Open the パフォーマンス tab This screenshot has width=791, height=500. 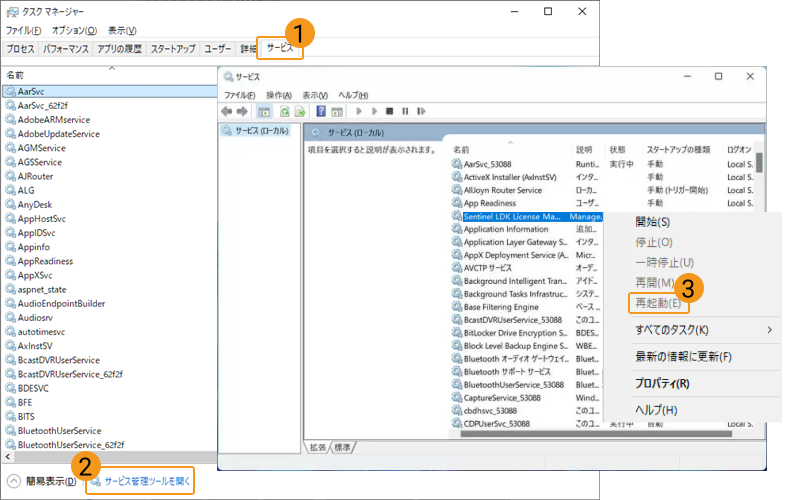click(x=66, y=48)
